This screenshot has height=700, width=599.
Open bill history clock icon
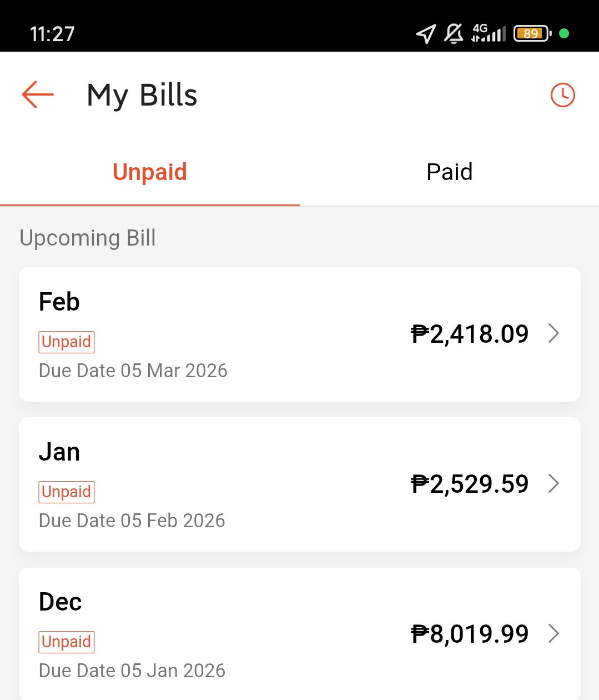pos(562,95)
